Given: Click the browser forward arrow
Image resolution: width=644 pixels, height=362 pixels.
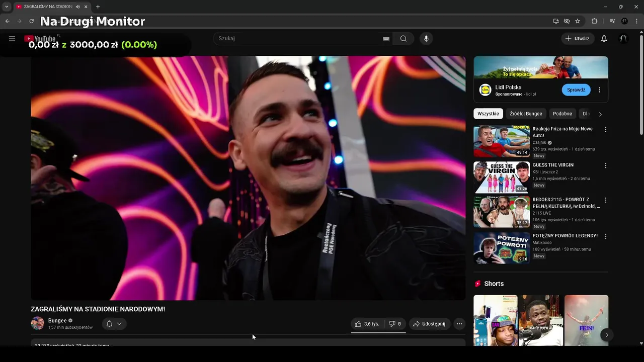Looking at the screenshot, I should click(x=20, y=21).
